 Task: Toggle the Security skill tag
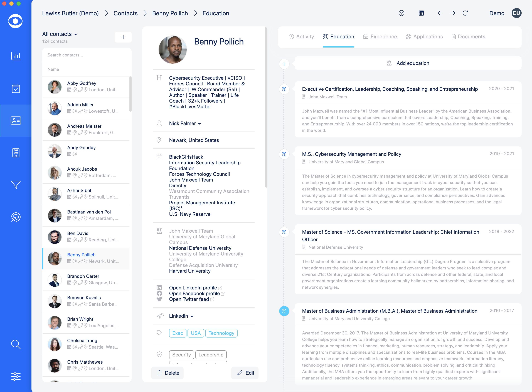pos(181,354)
